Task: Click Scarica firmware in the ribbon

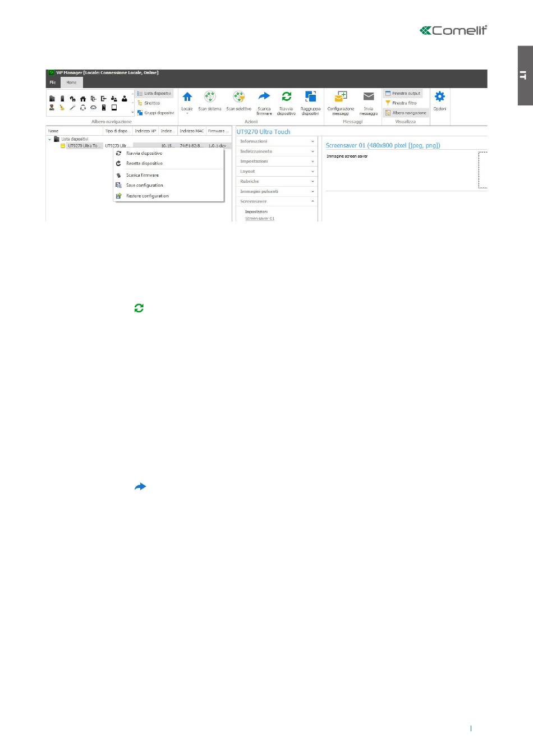Action: tap(264, 103)
